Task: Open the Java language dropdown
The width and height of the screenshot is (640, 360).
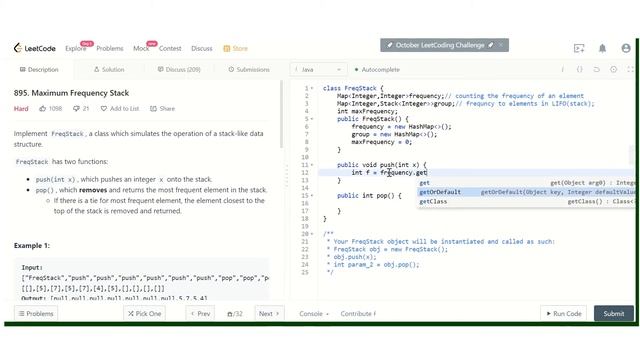Action: pyautogui.click(x=318, y=69)
